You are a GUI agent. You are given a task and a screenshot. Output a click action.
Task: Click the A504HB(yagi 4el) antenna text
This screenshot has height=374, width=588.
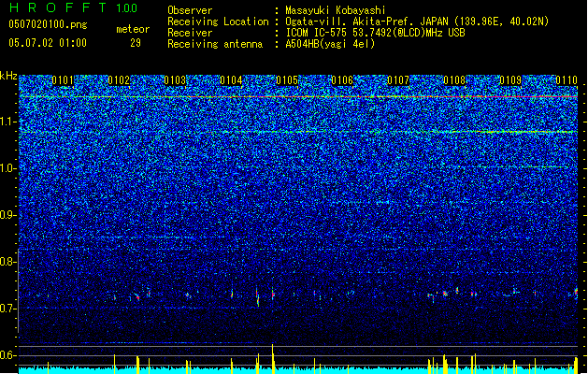click(x=330, y=44)
